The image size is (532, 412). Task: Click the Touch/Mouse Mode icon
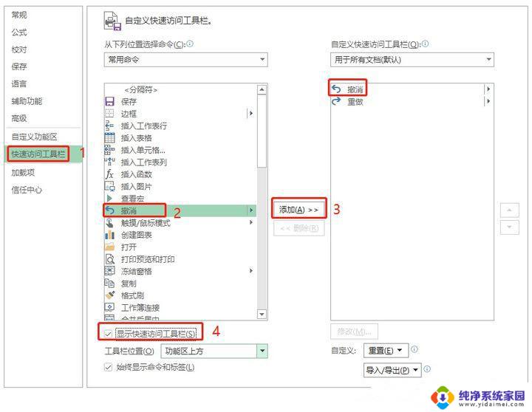point(109,223)
